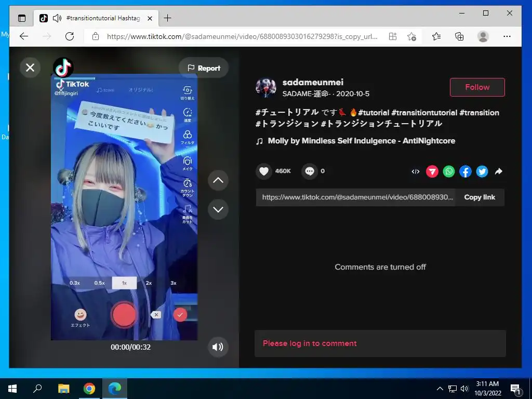The image size is (532, 399).
Task: Share the video to Twitter
Action: (x=482, y=171)
